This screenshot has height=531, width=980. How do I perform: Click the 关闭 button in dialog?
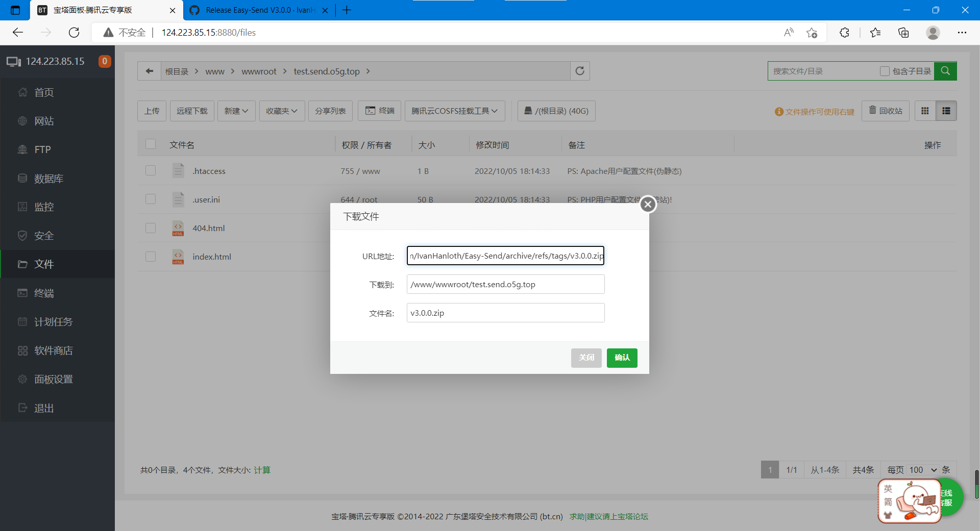[586, 358]
